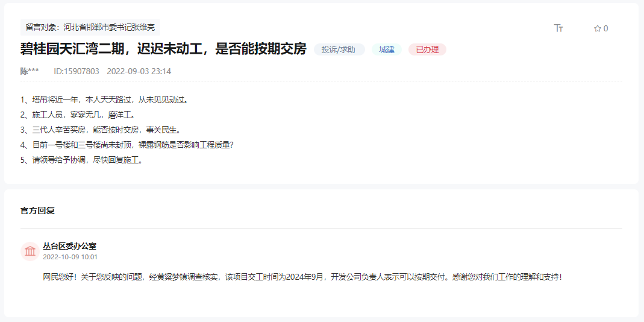This screenshot has height=322, width=644.
Task: Click the post title 碧桂园天汇湾二期
Action: (163, 49)
